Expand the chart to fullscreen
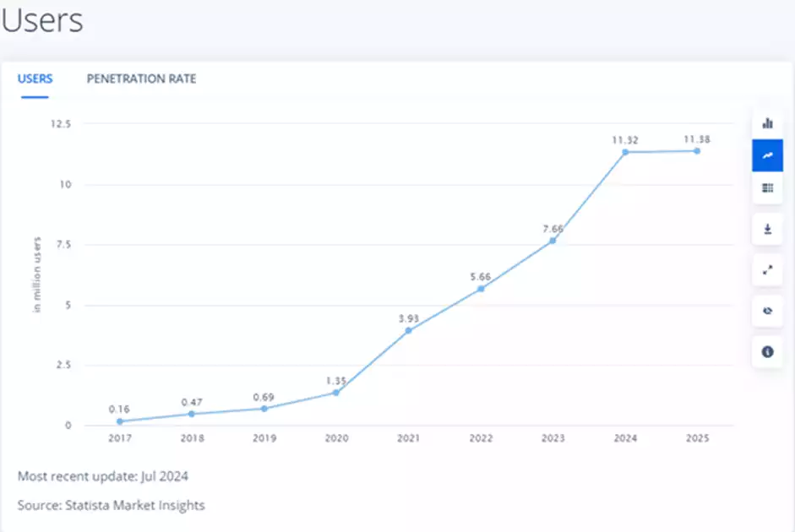Screen dimensions: 795x532 point(767,272)
